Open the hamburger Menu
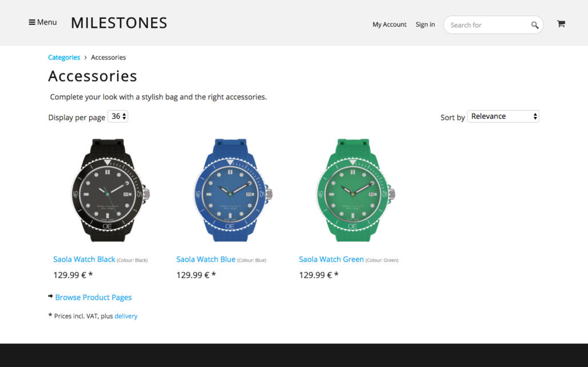The width and height of the screenshot is (588, 367). click(x=43, y=22)
